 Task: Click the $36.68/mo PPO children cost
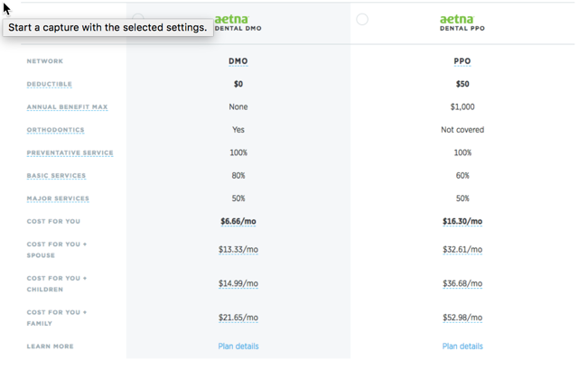[462, 283]
